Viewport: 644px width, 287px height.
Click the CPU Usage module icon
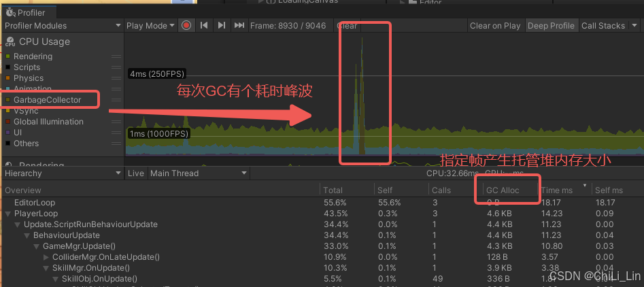click(10, 42)
